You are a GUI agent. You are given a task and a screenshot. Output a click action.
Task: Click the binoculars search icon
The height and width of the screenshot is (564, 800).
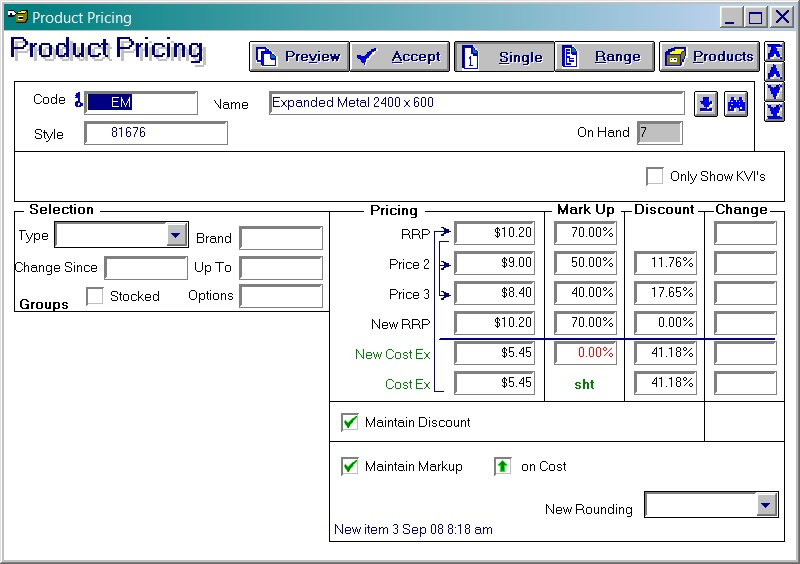[x=736, y=104]
